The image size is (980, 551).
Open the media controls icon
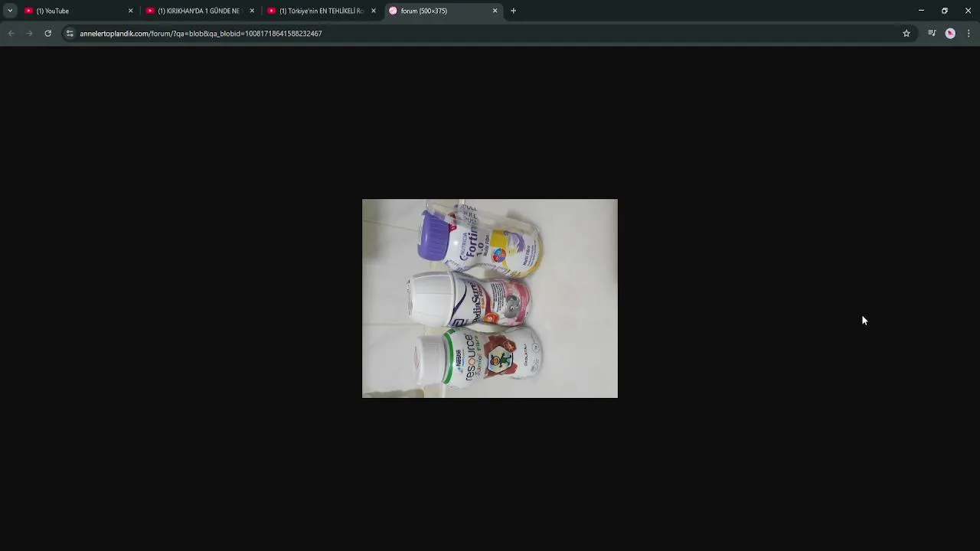pyautogui.click(x=932, y=34)
